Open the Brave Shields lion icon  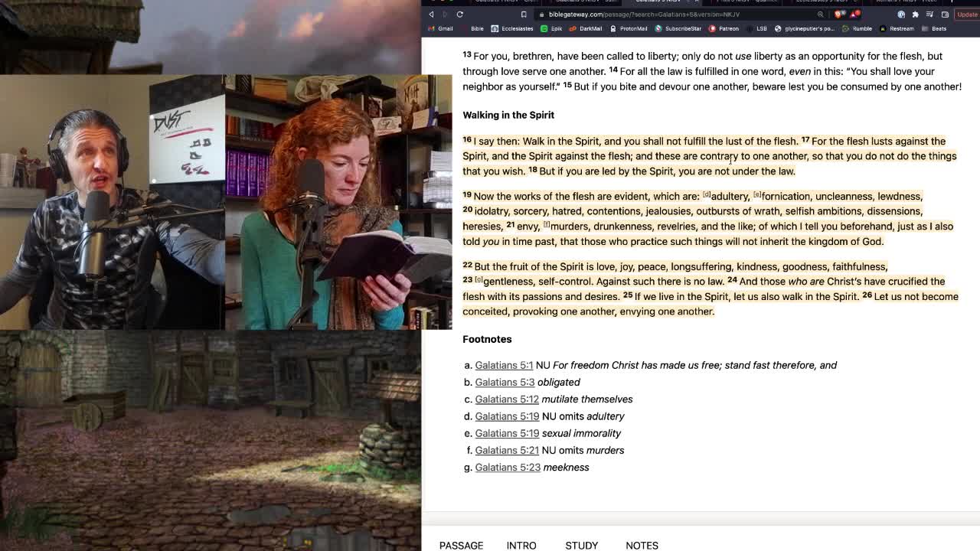(x=840, y=15)
